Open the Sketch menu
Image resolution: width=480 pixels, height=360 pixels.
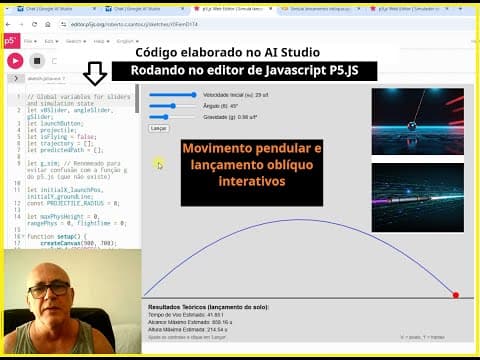pos(76,41)
